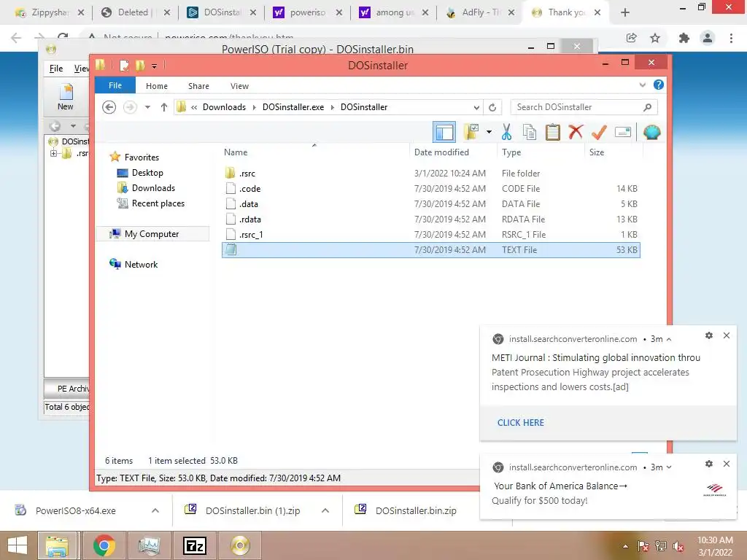Expand the address bar history dropdown
Screen dimensions: 747x560
point(476,107)
